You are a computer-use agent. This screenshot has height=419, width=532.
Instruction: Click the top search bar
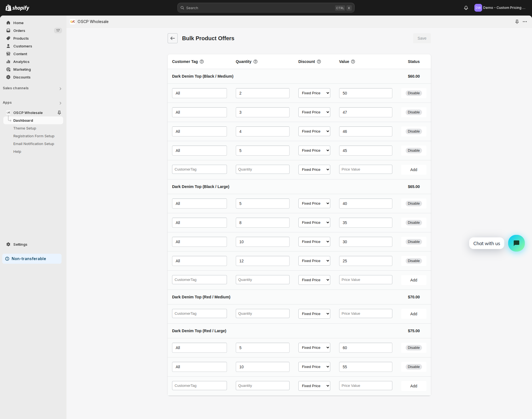click(266, 8)
